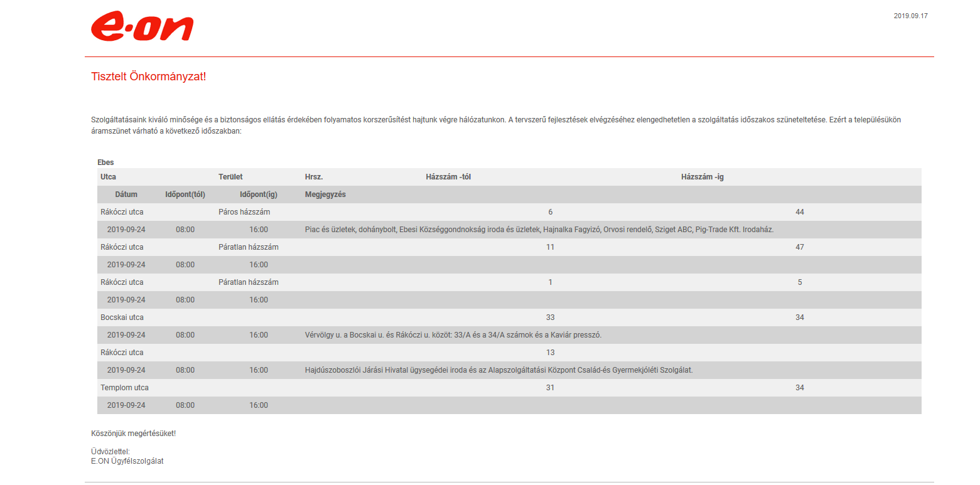This screenshot has width=980, height=485.
Task: Click the Templom utca cell
Action: [124, 388]
